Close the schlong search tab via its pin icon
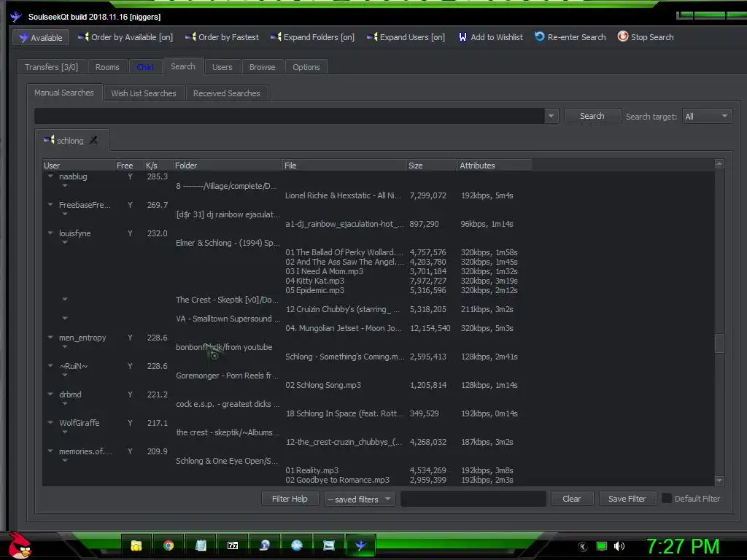This screenshot has height=560, width=747. tap(93, 140)
